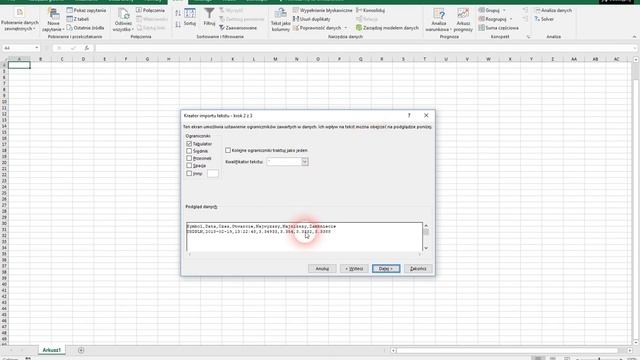Screen dimensions: 640x360
Task: Add a new sheet with plus icon
Action: point(81,350)
